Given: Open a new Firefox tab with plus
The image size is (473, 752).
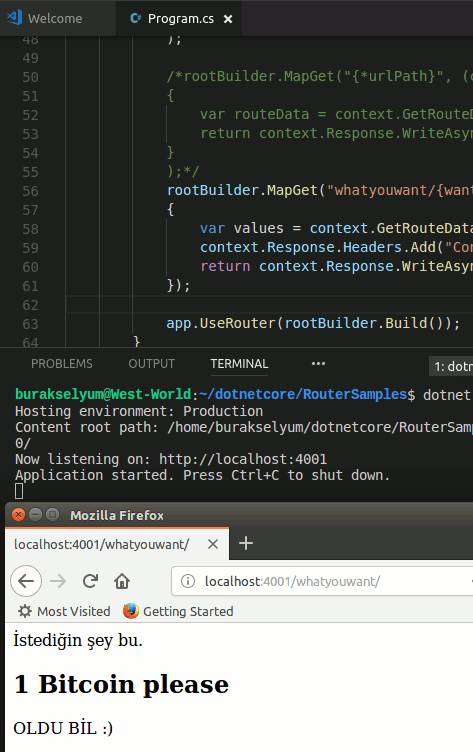Looking at the screenshot, I should 246,543.
